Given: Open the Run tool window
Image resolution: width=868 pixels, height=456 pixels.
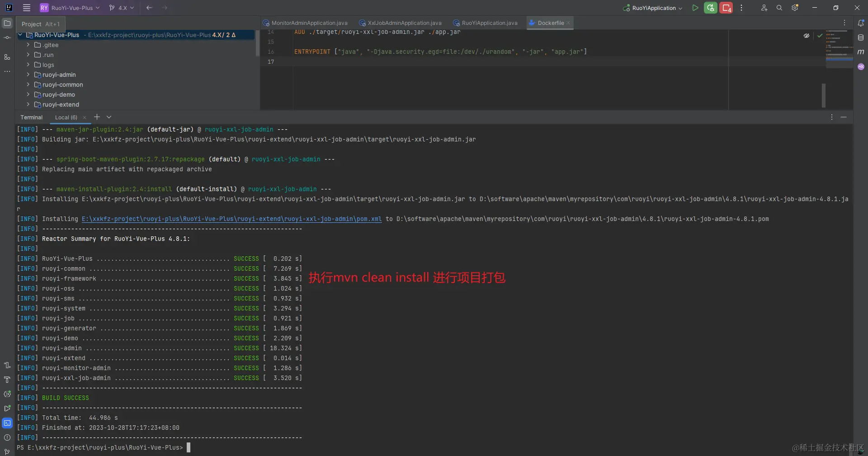Looking at the screenshot, I should (x=7, y=409).
